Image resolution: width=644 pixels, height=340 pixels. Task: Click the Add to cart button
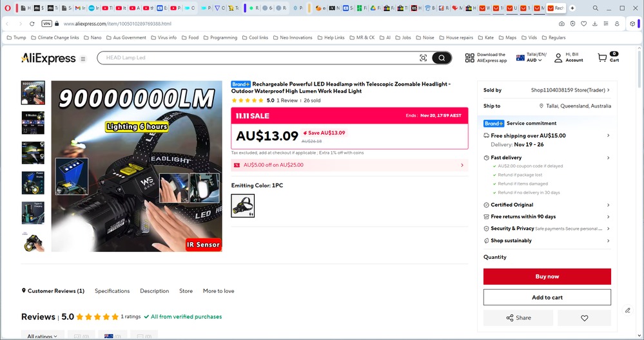tap(547, 297)
